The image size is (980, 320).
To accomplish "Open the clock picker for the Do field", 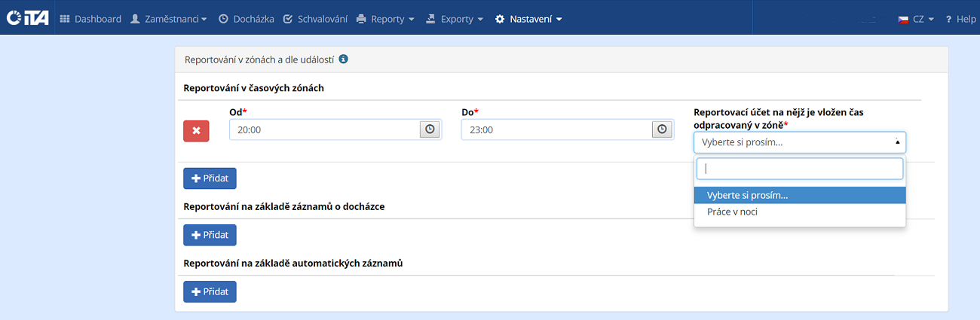I will pos(662,130).
